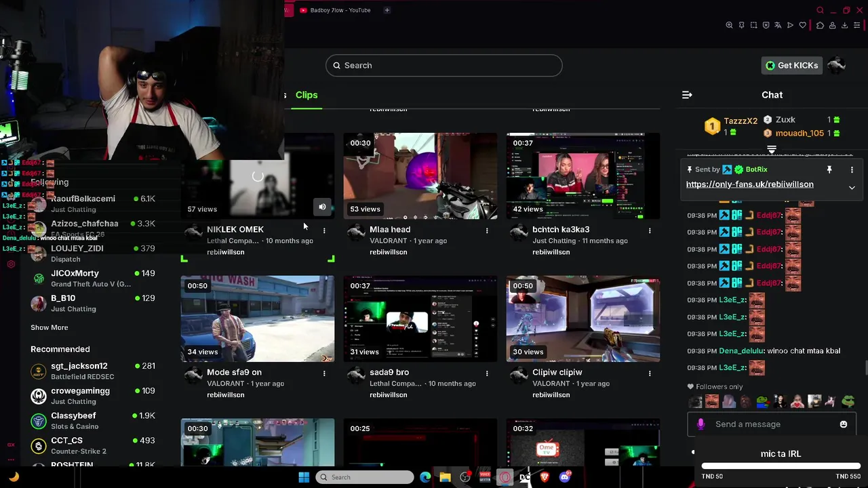Click the browser pin toolbar icon
The image size is (868, 488).
pyautogui.click(x=741, y=25)
